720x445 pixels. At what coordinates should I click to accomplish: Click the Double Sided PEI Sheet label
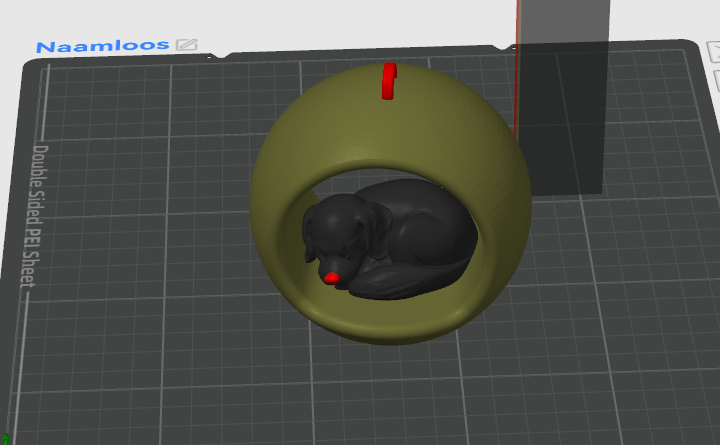pos(35,216)
